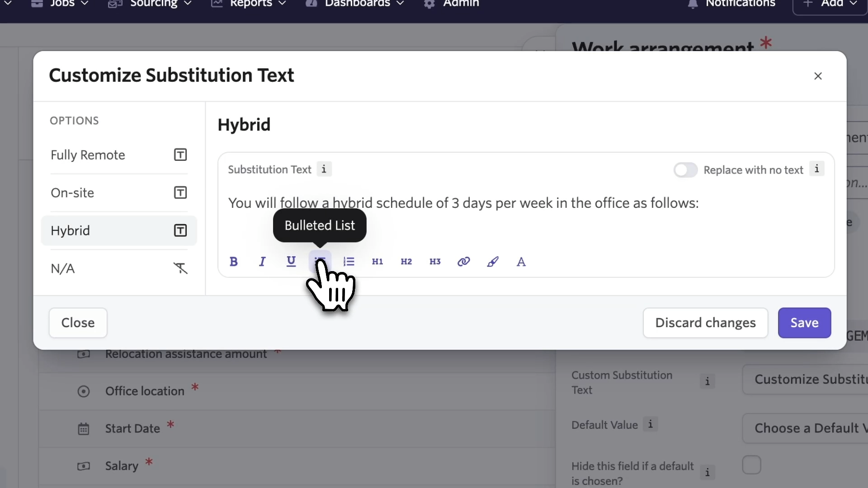The height and width of the screenshot is (488, 868).
Task: Apply text color formatting
Action: [x=521, y=262]
